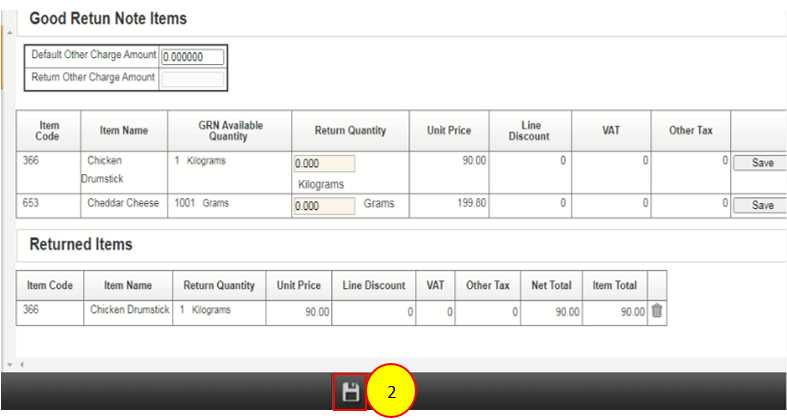Select Cheddar Cheese item name cell
The image size is (787, 420).
(x=122, y=204)
